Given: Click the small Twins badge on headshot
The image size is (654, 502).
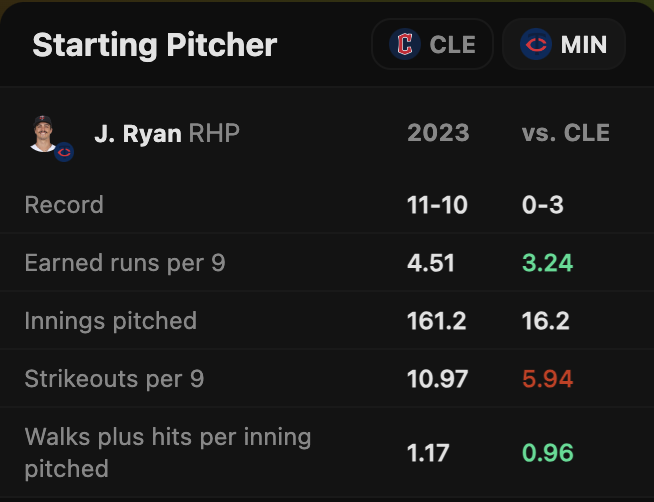Looking at the screenshot, I should click(64, 152).
